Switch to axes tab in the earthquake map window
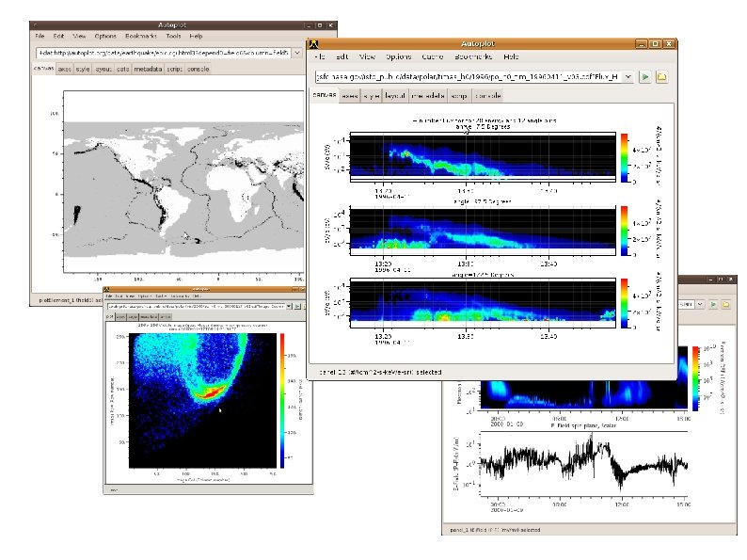Screen dimensions: 747x560 point(64,69)
